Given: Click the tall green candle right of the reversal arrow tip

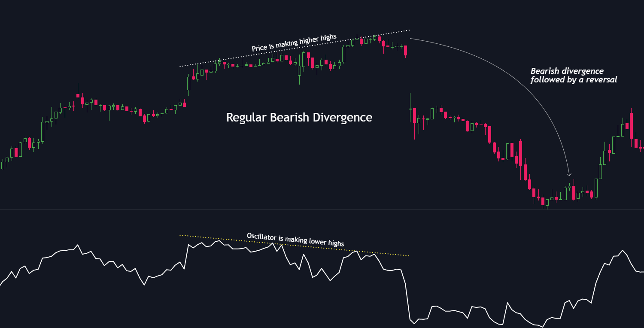Looking at the screenshot, I should [596, 187].
